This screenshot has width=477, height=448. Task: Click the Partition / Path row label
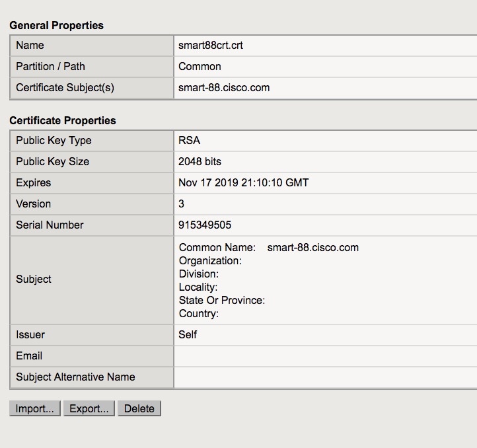[x=50, y=67]
